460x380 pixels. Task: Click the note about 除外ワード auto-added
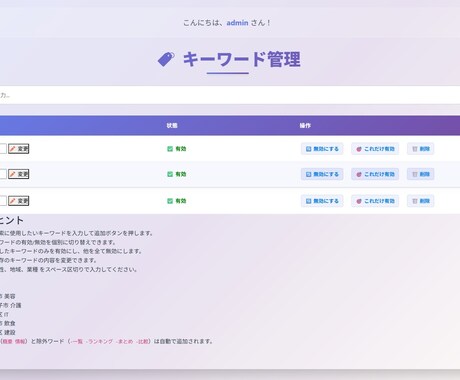pyautogui.click(x=106, y=341)
